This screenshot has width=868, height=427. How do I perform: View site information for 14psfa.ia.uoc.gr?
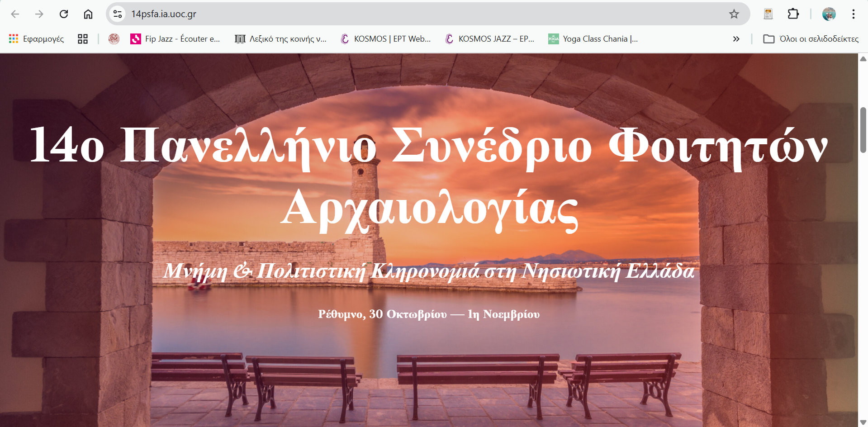point(118,14)
